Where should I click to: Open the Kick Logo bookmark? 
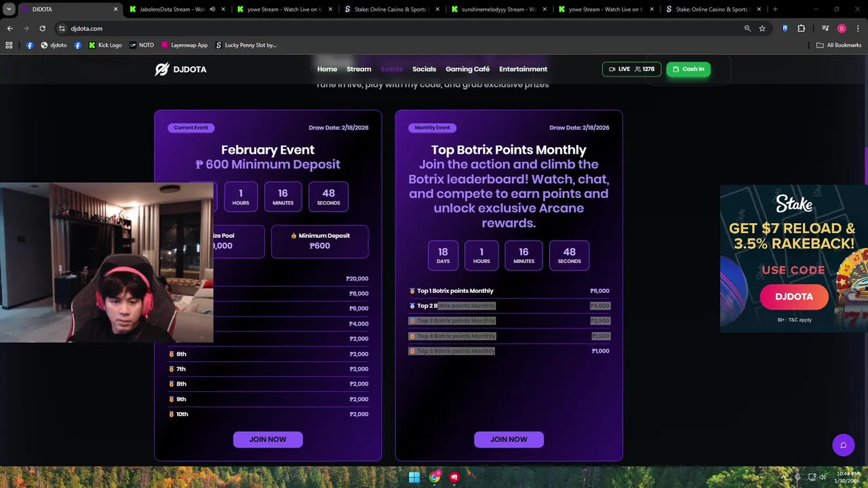click(x=105, y=45)
